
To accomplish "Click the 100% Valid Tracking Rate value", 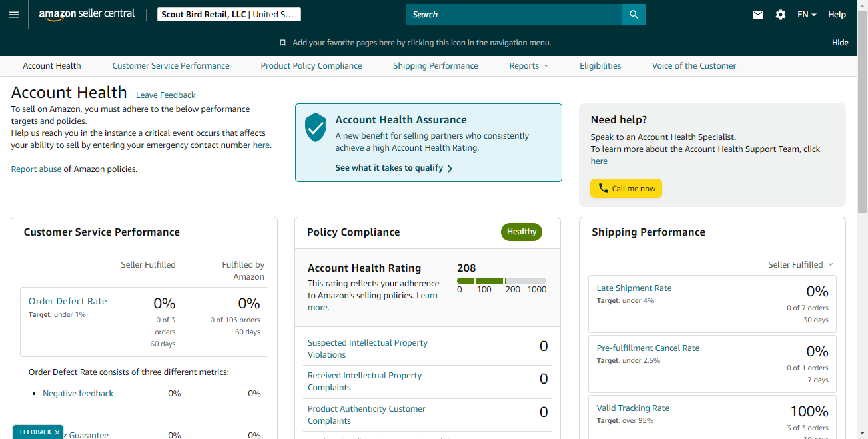I will (809, 412).
